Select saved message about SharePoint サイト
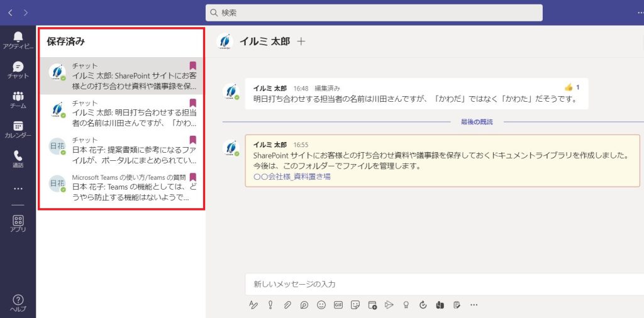Viewport: 644px width, 318px height. [x=121, y=76]
